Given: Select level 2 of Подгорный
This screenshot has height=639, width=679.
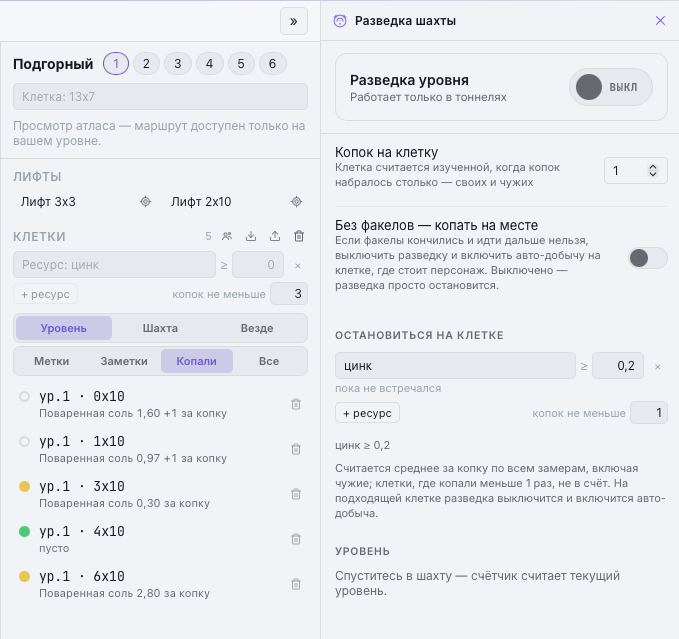Looking at the screenshot, I should 146,64.
